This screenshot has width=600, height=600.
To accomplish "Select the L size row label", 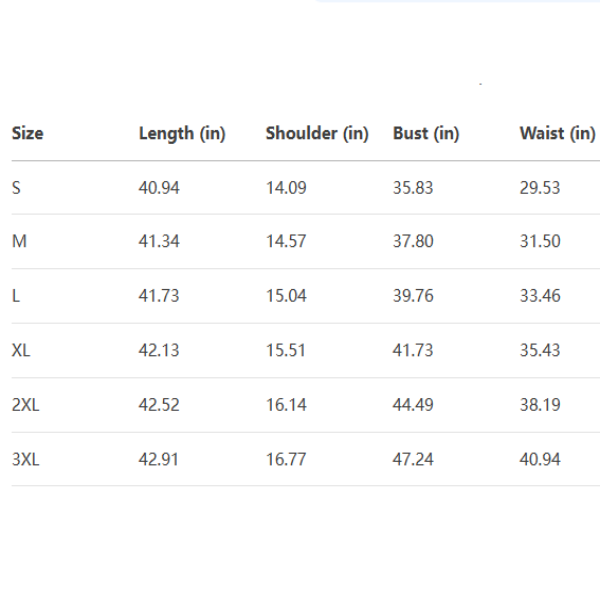I will click(16, 296).
